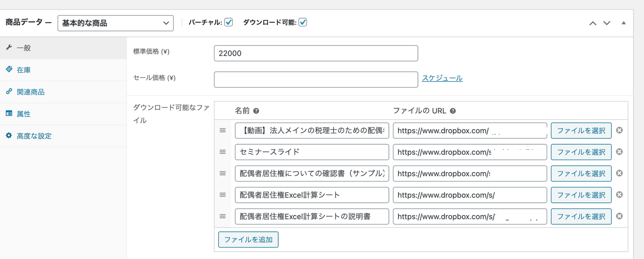Click the move panel up arrow
The width and height of the screenshot is (644, 259).
(x=593, y=23)
